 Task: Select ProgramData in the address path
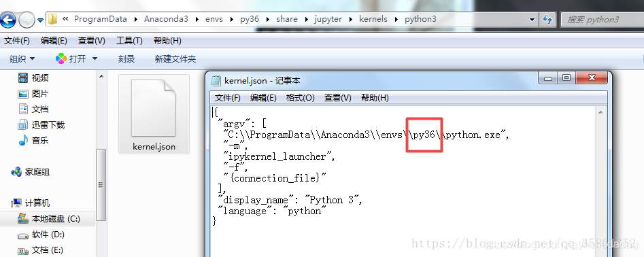pyautogui.click(x=100, y=19)
